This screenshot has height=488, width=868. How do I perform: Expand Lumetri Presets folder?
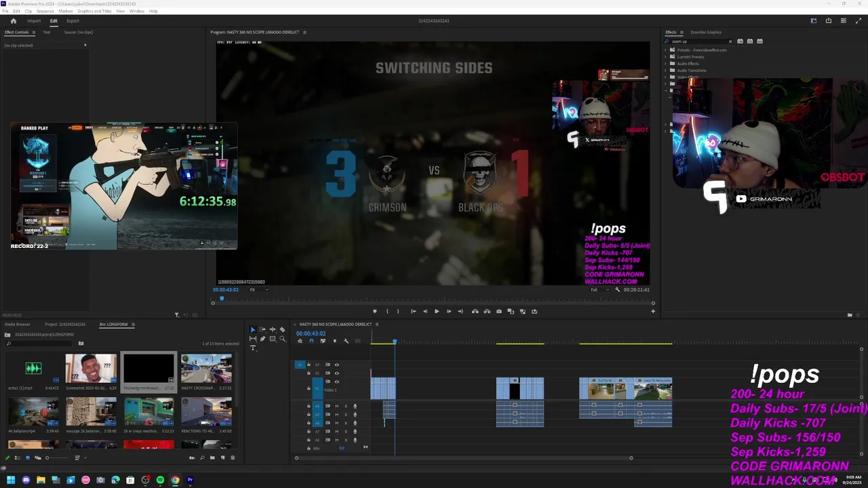click(665, 57)
